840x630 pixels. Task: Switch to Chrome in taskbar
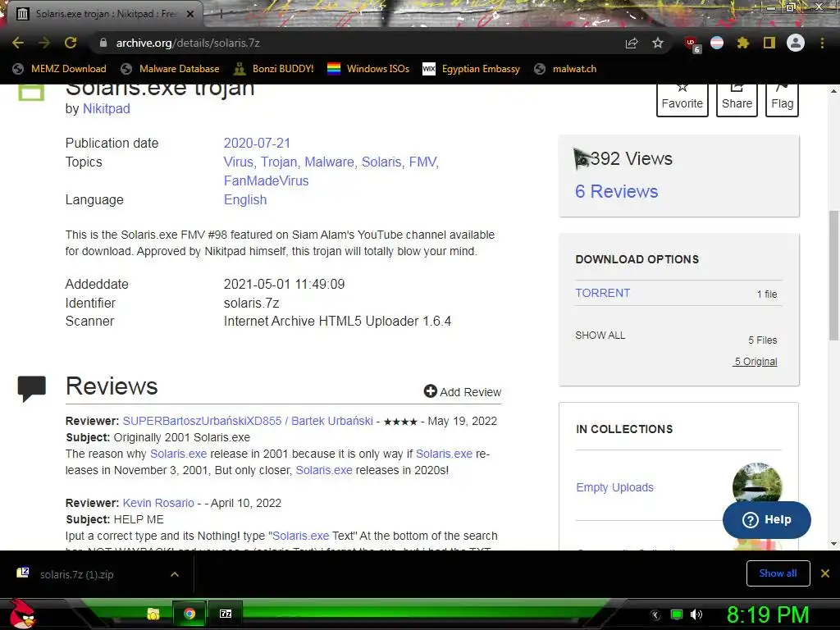tap(189, 614)
